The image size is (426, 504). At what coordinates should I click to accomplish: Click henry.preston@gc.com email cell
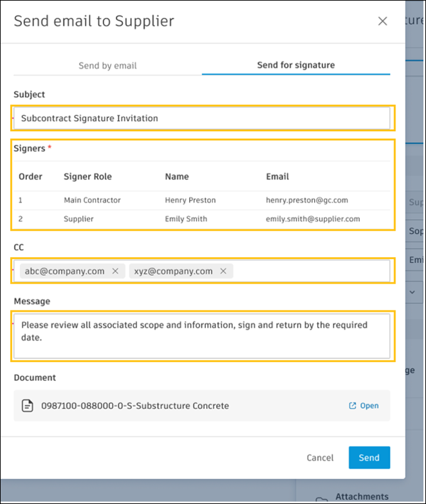(307, 200)
